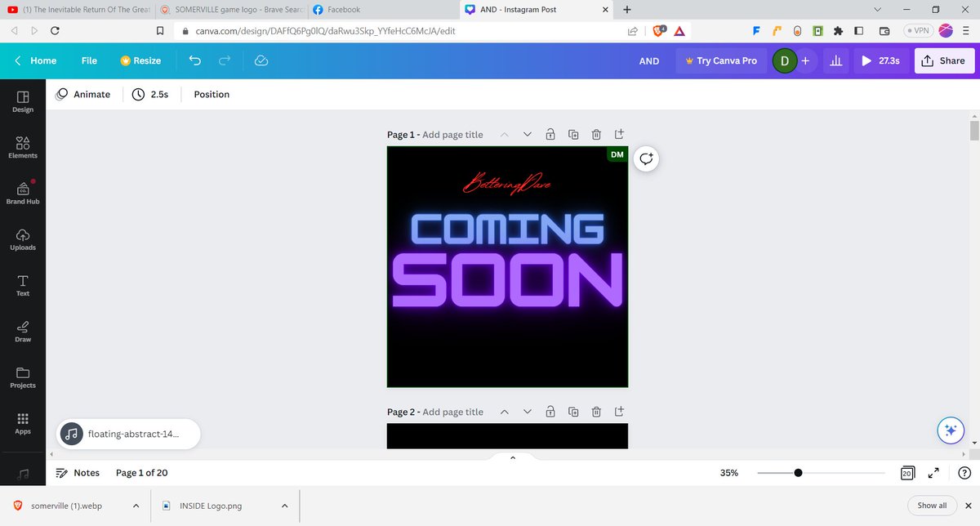The height and width of the screenshot is (526, 980).
Task: Open the File menu
Action: pyautogui.click(x=89, y=60)
